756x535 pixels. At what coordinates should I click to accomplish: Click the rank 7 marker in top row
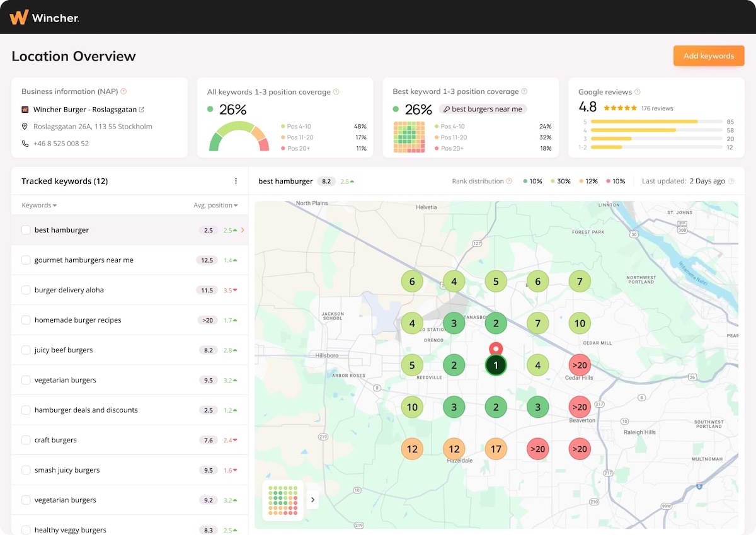point(580,281)
